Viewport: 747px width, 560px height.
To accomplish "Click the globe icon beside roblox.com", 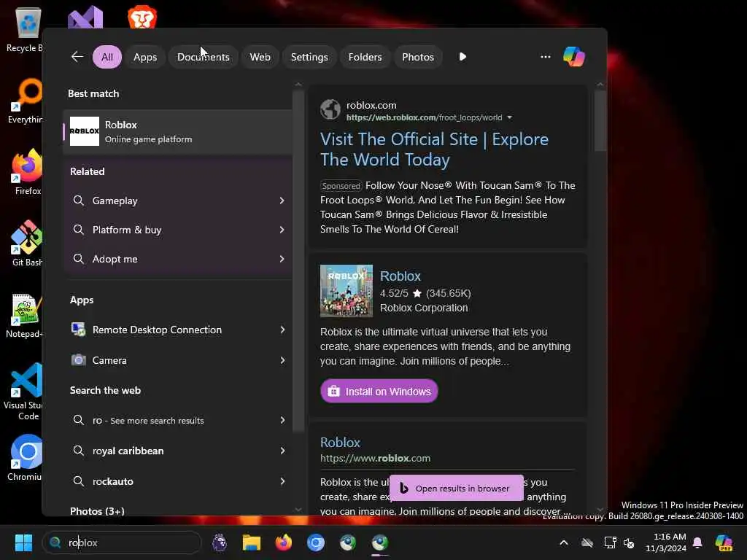I will [x=330, y=109].
